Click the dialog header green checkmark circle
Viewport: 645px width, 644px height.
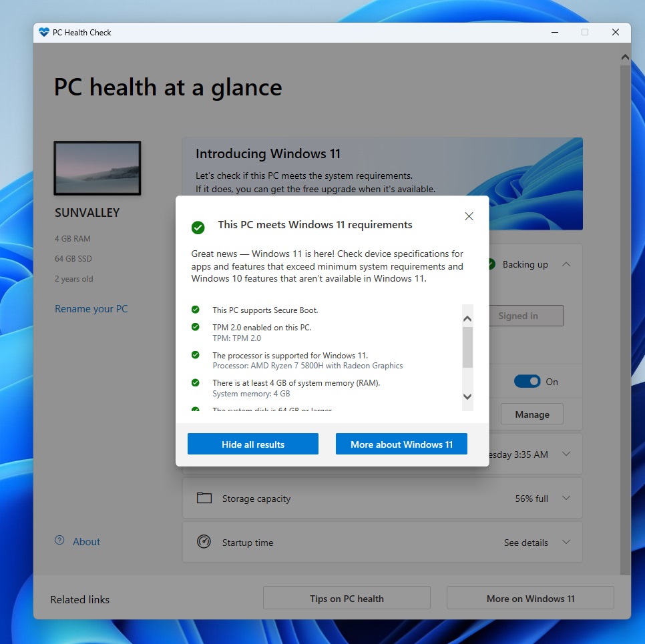pyautogui.click(x=198, y=228)
